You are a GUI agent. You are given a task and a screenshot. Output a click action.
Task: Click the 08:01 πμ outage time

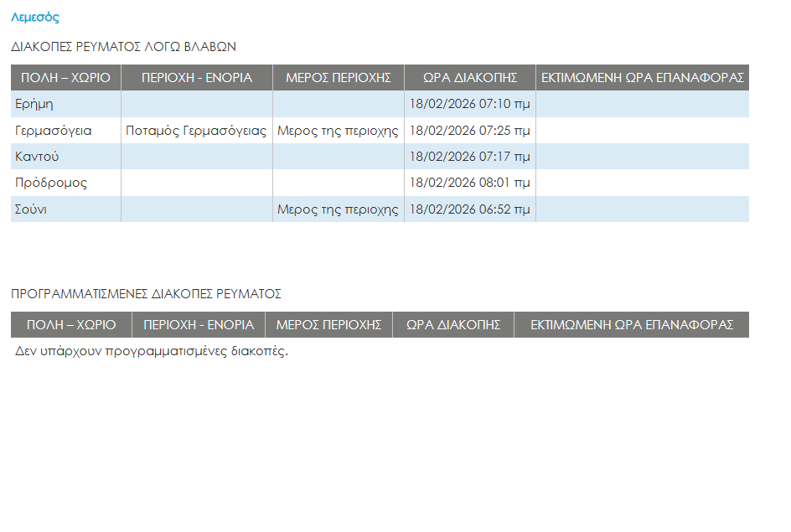(x=469, y=183)
